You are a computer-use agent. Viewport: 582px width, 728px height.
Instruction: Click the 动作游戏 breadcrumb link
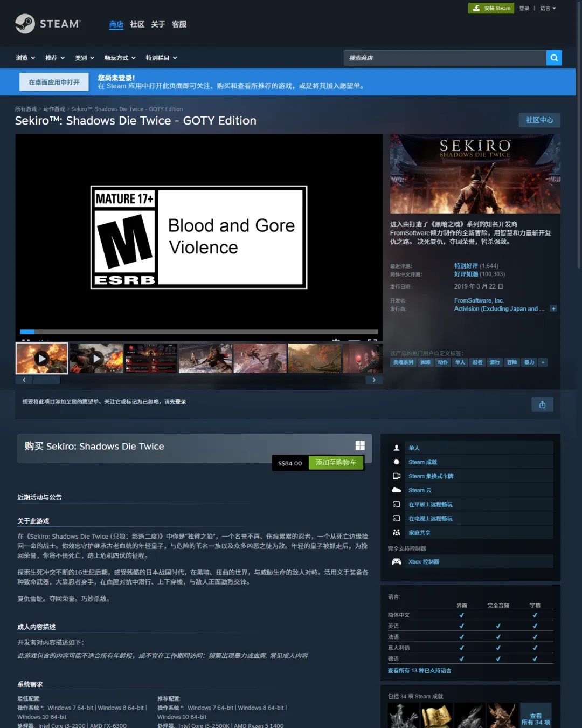point(54,109)
